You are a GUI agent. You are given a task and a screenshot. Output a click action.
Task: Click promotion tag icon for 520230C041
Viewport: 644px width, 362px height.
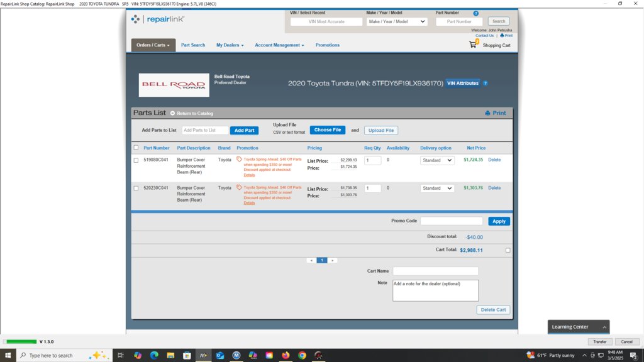[239, 187]
